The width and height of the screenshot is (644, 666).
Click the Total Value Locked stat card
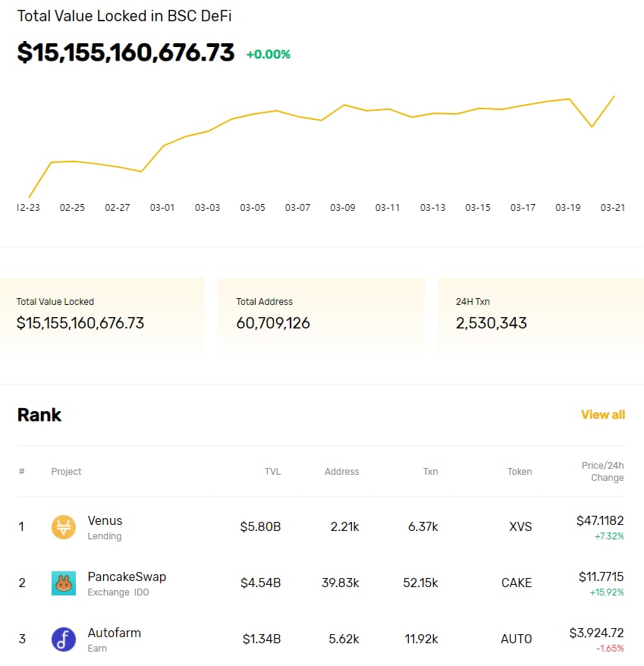102,314
